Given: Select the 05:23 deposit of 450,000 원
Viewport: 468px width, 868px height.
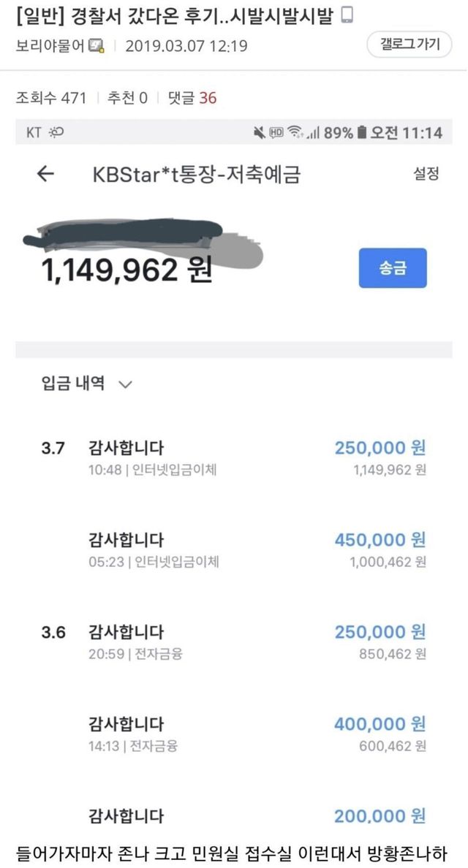Looking at the screenshot, I should [256, 549].
